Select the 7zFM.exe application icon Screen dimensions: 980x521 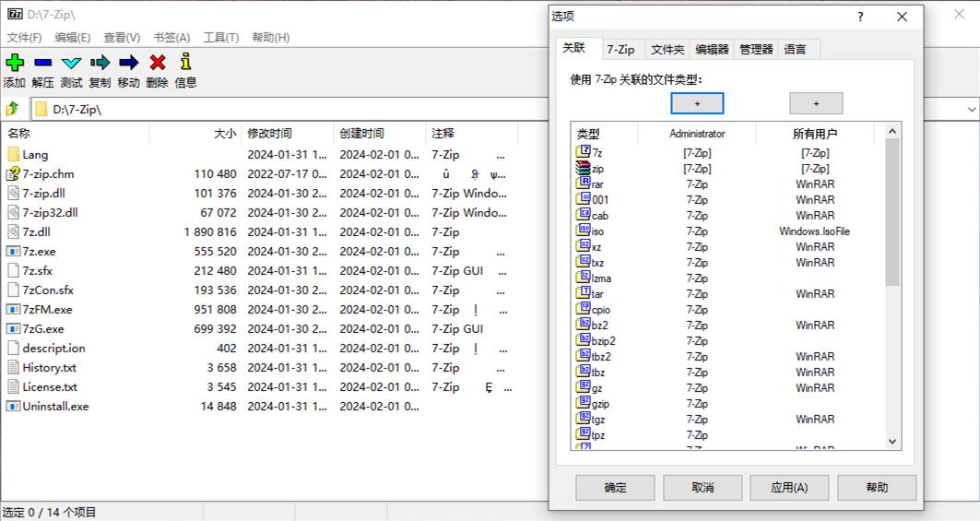pyautogui.click(x=13, y=309)
